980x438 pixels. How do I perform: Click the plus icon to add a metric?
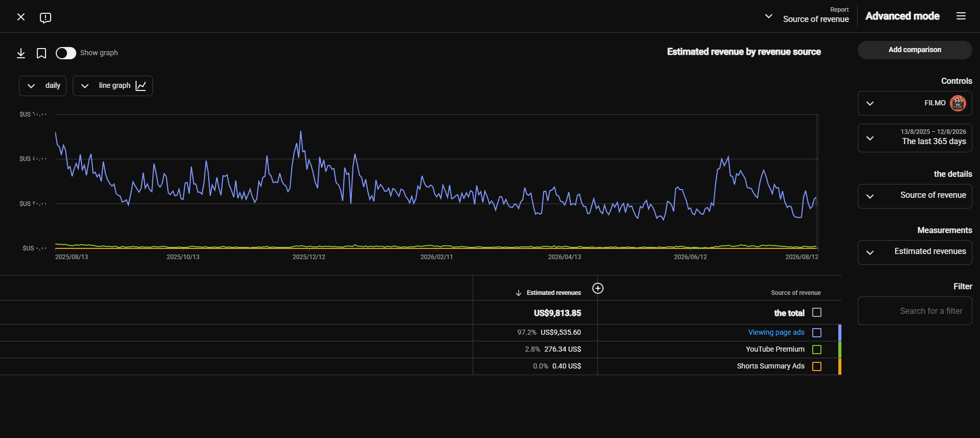[x=598, y=288]
